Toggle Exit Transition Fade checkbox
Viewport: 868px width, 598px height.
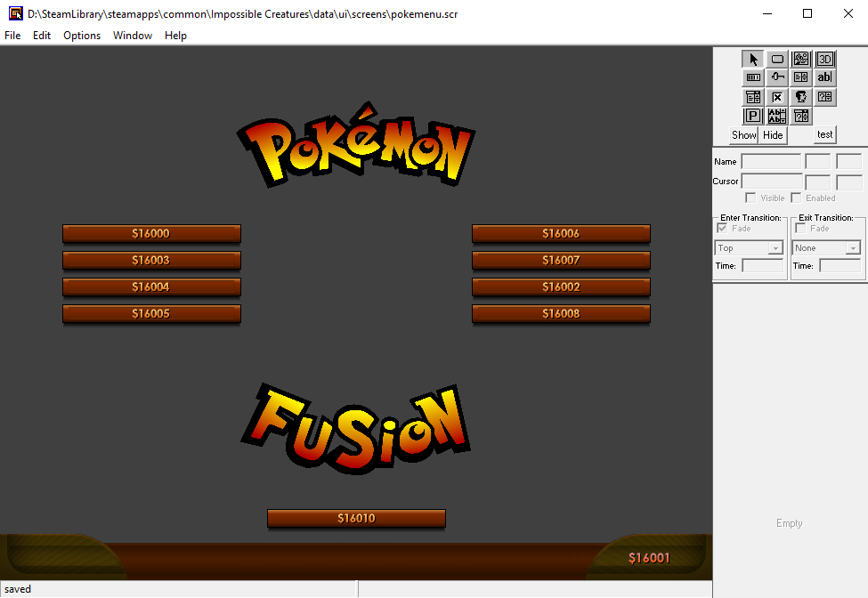pyautogui.click(x=800, y=229)
